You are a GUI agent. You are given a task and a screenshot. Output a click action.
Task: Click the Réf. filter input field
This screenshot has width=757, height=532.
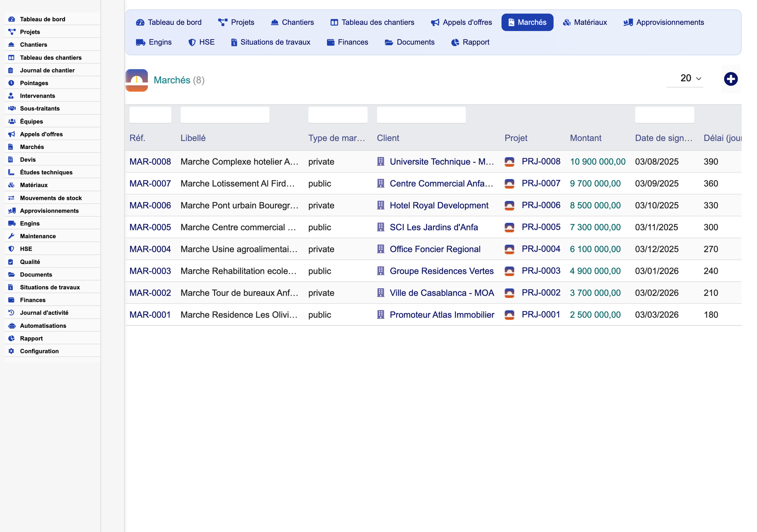(x=150, y=115)
